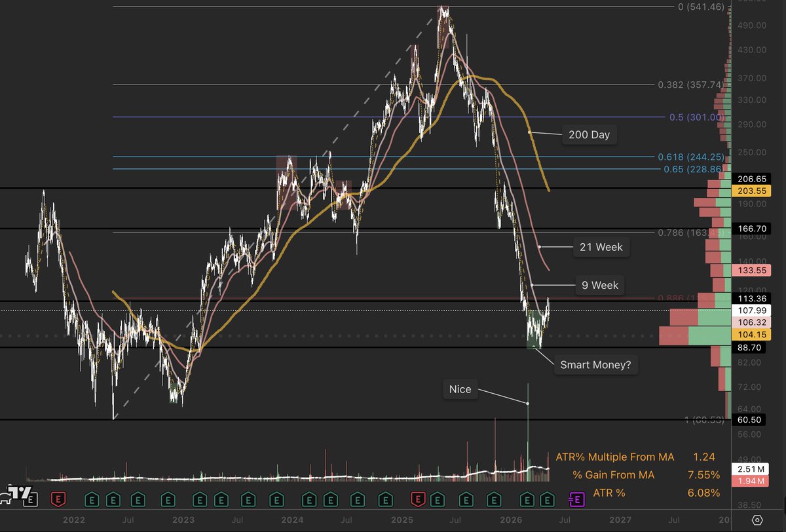Viewport: 786px width, 532px height.
Task: Open the purple upcoming earnings marker
Action: [x=578, y=499]
